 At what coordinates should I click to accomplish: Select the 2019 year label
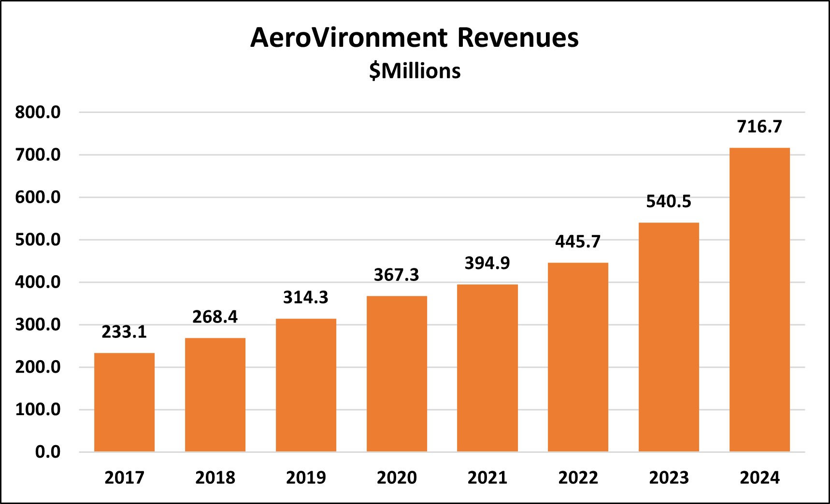pyautogui.click(x=306, y=478)
